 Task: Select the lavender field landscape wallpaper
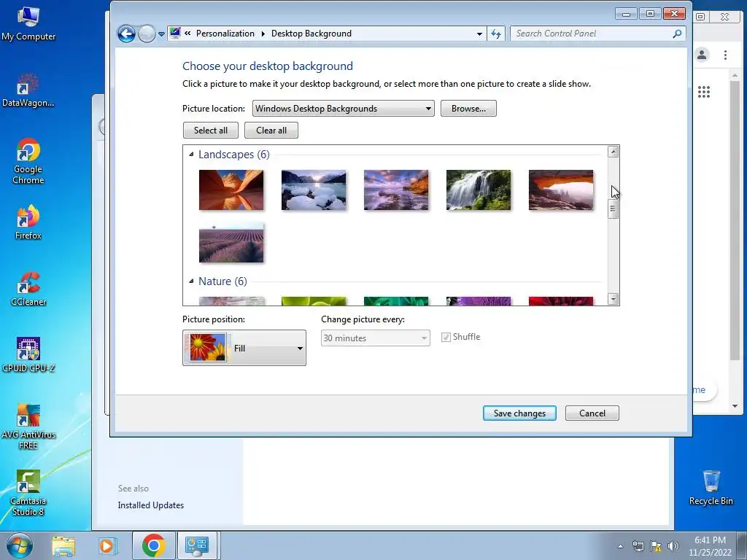click(x=231, y=243)
